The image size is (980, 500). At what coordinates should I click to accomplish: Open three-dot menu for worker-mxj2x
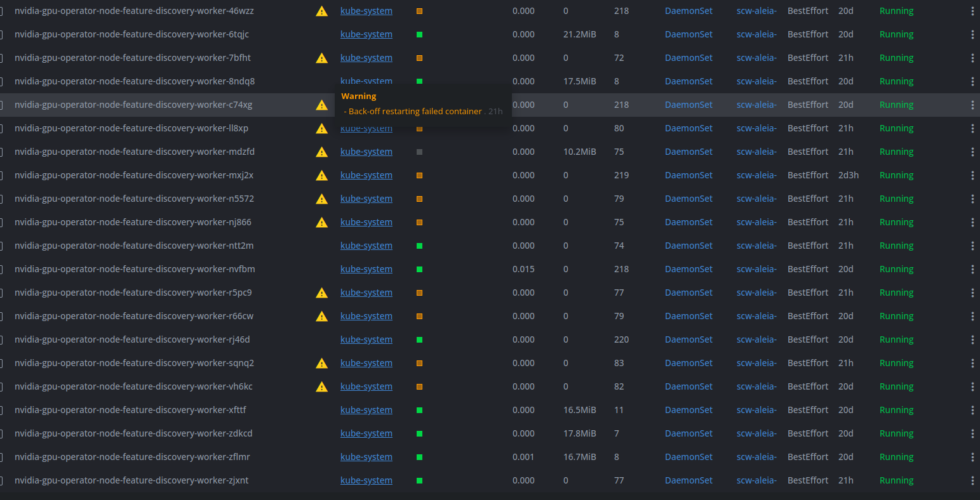point(972,175)
